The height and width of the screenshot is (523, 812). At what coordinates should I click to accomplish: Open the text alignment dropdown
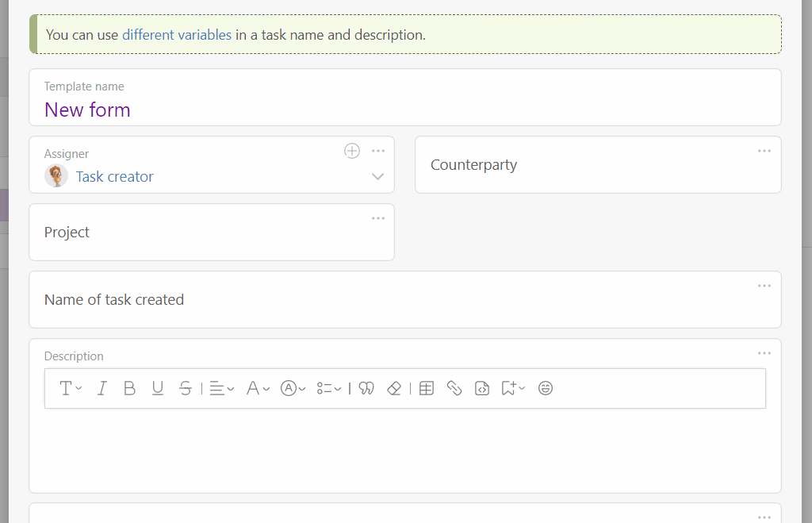point(222,388)
